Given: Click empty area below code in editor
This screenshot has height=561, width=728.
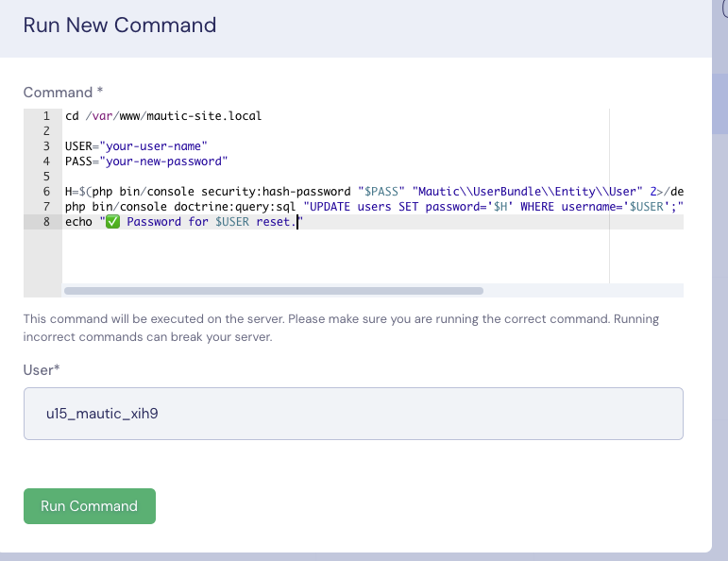Looking at the screenshot, I should click(x=335, y=255).
